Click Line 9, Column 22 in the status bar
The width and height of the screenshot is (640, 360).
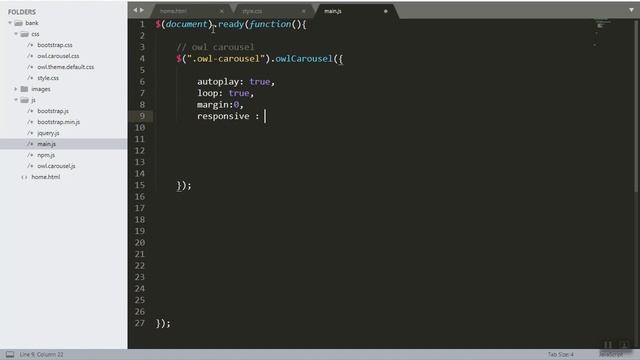[x=41, y=354]
